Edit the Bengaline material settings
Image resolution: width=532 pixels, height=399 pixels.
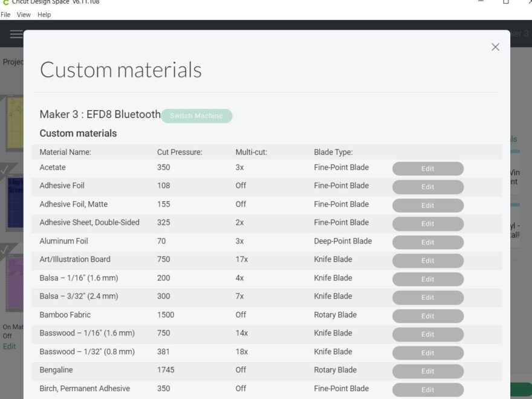point(427,372)
